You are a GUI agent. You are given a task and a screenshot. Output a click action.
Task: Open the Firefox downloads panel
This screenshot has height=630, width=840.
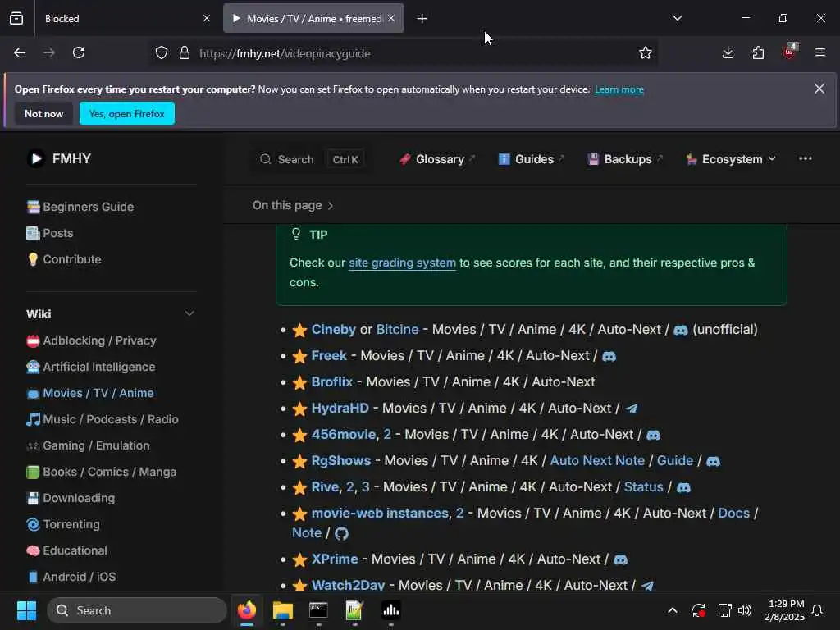tap(728, 52)
